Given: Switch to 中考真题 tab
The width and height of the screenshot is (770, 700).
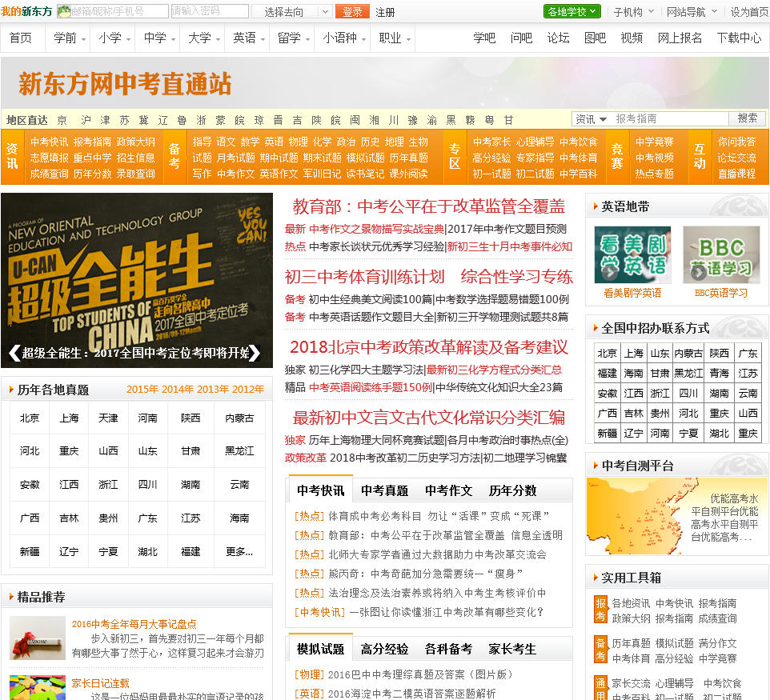Looking at the screenshot, I should [384, 490].
